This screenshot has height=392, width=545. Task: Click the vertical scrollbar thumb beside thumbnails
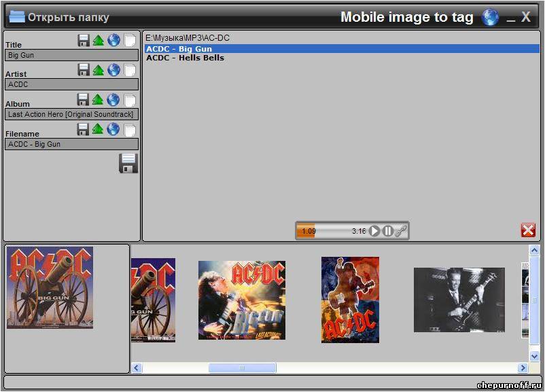(x=534, y=300)
